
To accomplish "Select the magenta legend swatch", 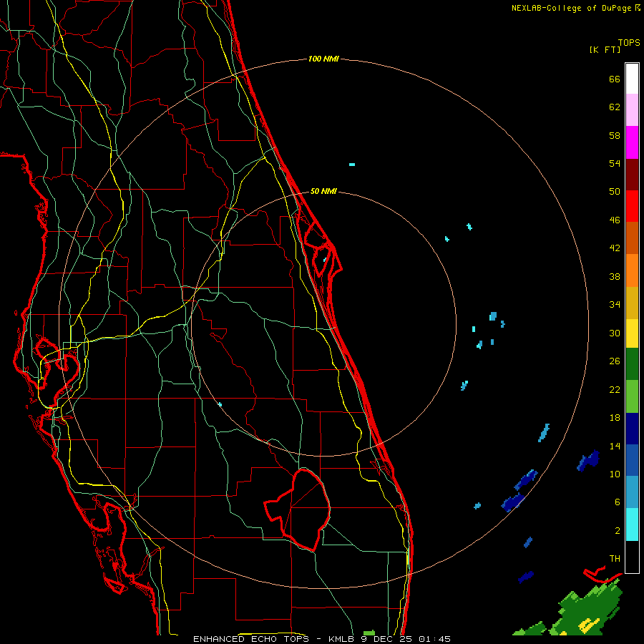I will coord(632,142).
